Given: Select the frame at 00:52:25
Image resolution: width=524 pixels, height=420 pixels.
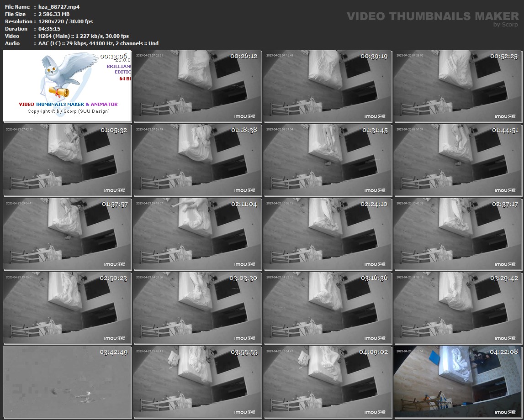Looking at the screenshot, I should (458, 86).
